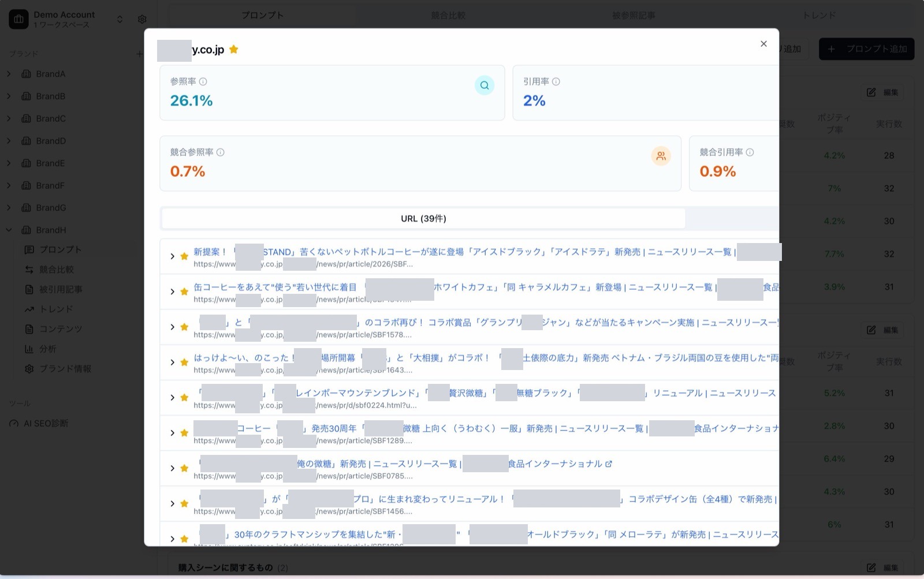Viewport: 924px width, 579px height.
Task: Switch to the top プロンプト tab
Action: point(262,15)
